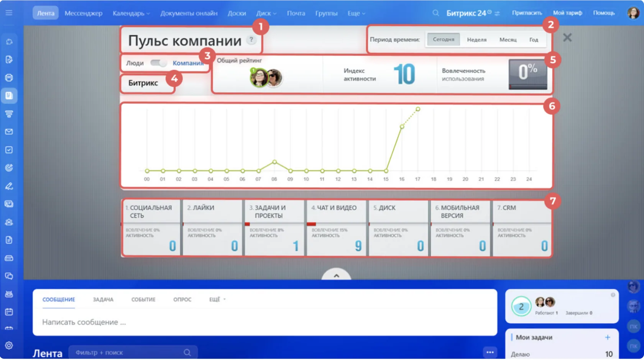Screen dimensions: 644x360
Task: Click the hamburger menu icon at top left
Action: pyautogui.click(x=9, y=13)
